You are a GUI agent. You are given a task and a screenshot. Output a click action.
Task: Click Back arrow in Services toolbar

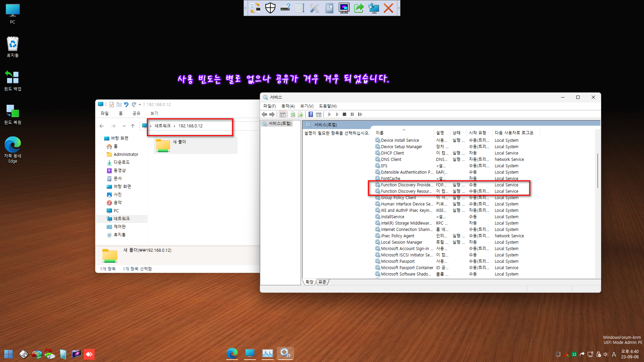coord(265,114)
